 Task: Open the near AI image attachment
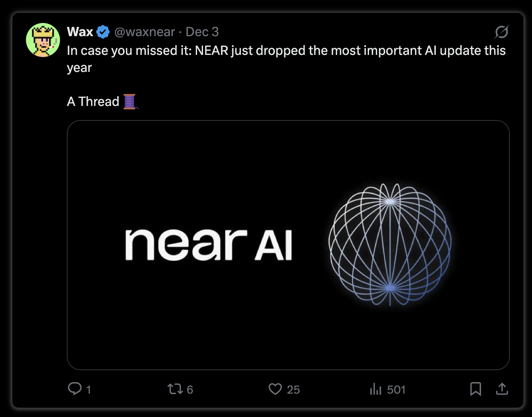pos(288,245)
